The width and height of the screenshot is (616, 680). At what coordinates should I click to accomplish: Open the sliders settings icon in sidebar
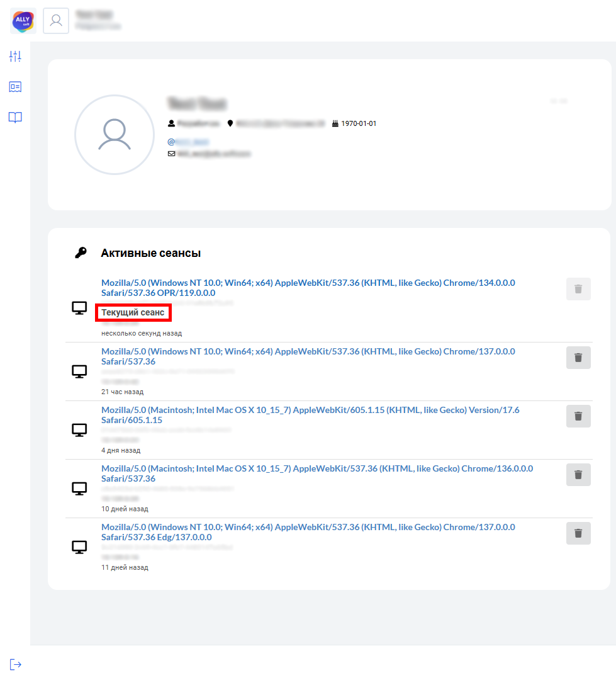[x=15, y=56]
